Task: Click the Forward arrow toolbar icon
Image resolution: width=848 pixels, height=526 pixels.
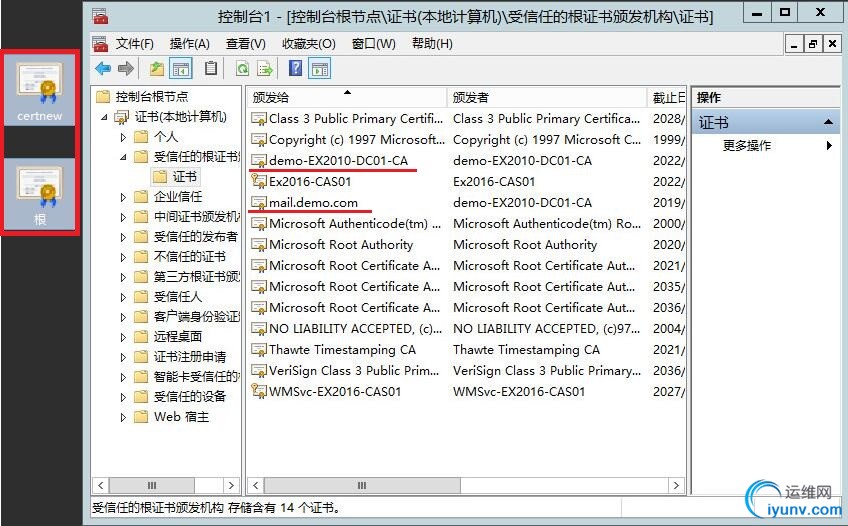Action: coord(125,69)
